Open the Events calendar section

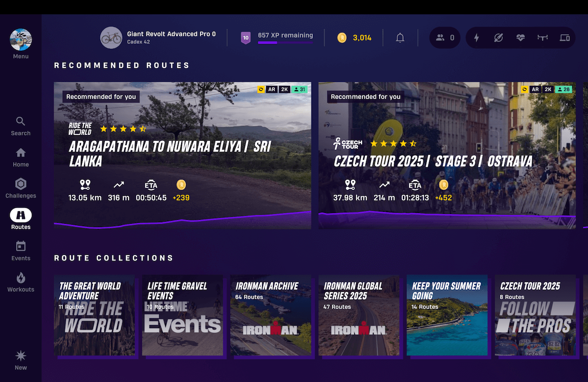[21, 251]
